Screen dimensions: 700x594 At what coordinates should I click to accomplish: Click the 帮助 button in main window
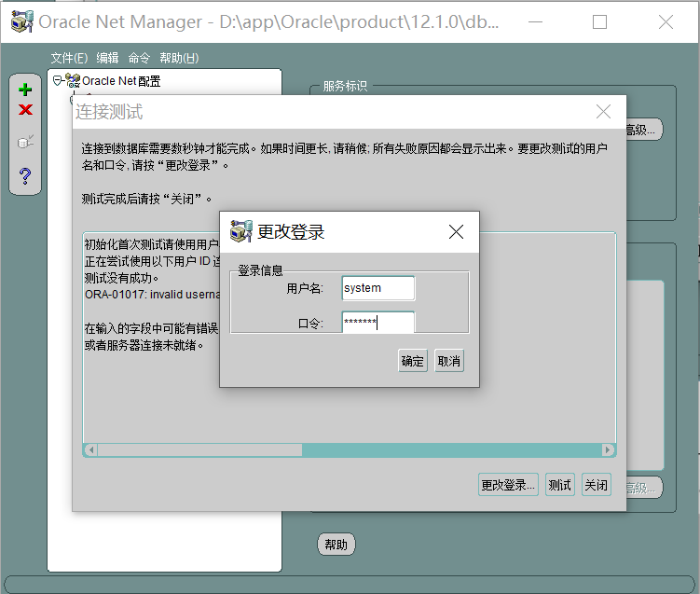pos(336,545)
